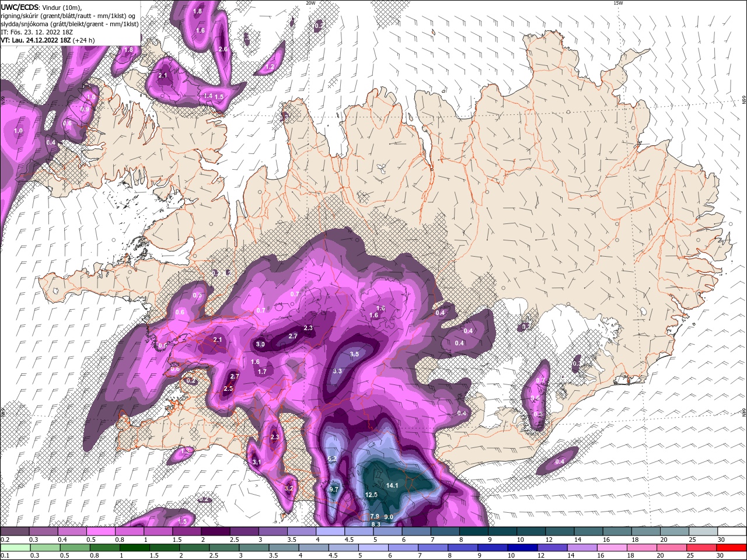Click the 3.3 value label on the map
The width and height of the screenshot is (747, 560).
pos(337,371)
